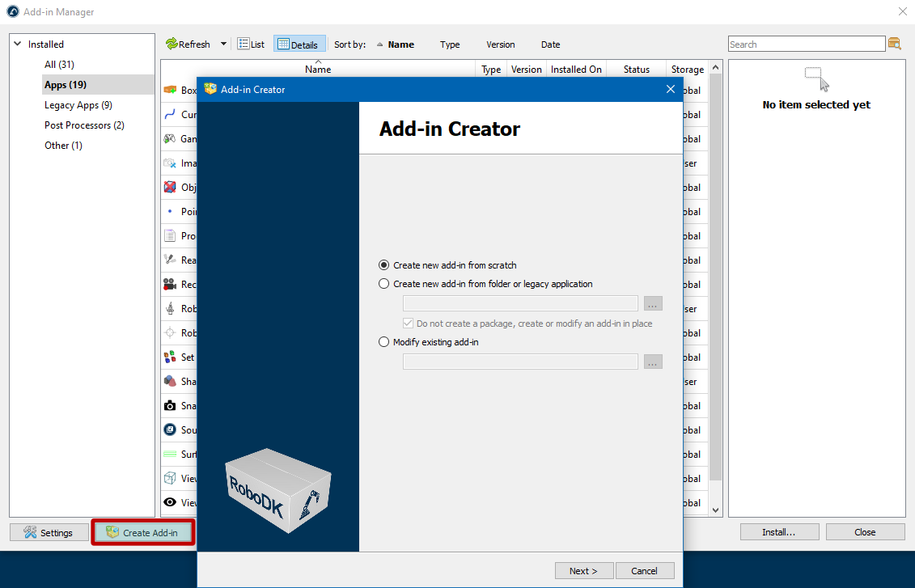Select the 'Modify existing add-in' radio button
The width and height of the screenshot is (915, 588).
coord(384,342)
